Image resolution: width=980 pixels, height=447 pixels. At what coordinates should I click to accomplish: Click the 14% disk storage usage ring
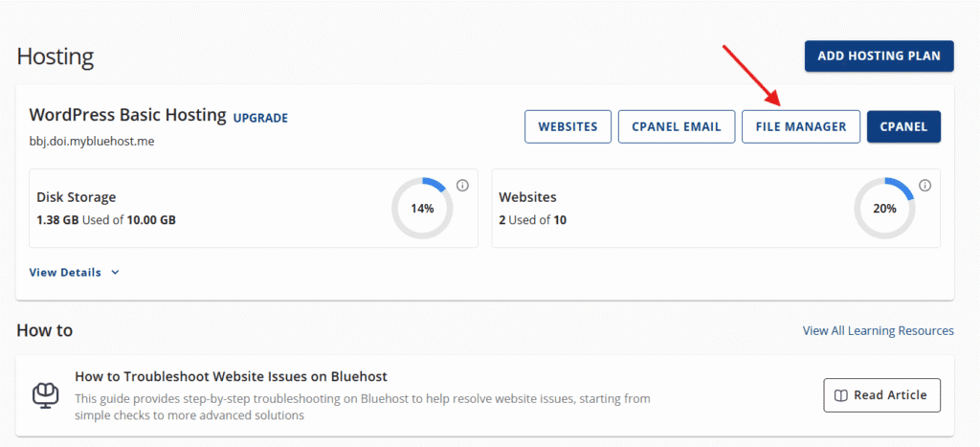pos(422,208)
